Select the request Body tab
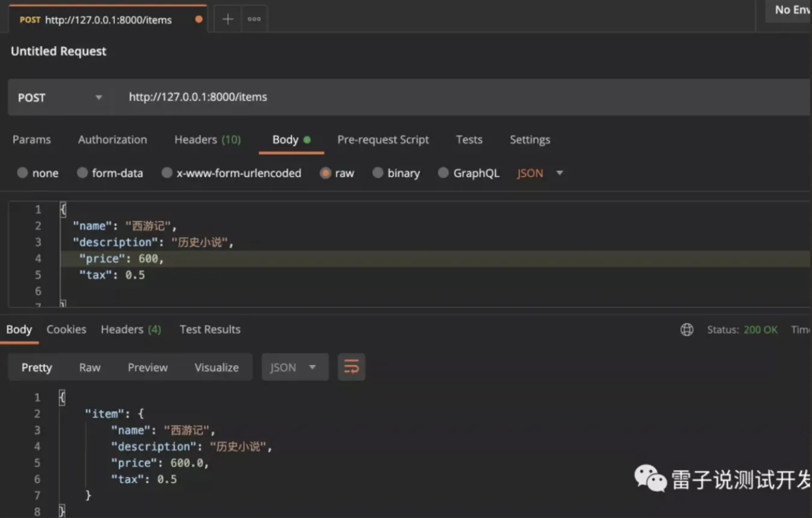Viewport: 812px width, 518px height. tap(292, 140)
